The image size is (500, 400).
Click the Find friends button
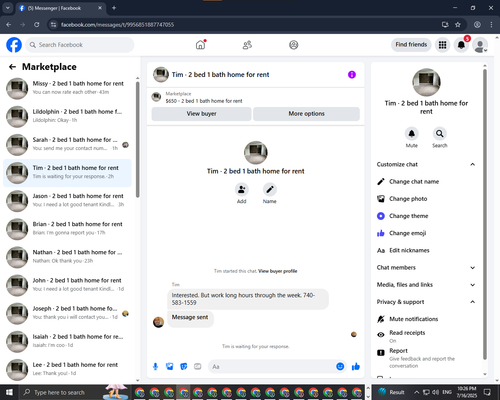pyautogui.click(x=411, y=45)
